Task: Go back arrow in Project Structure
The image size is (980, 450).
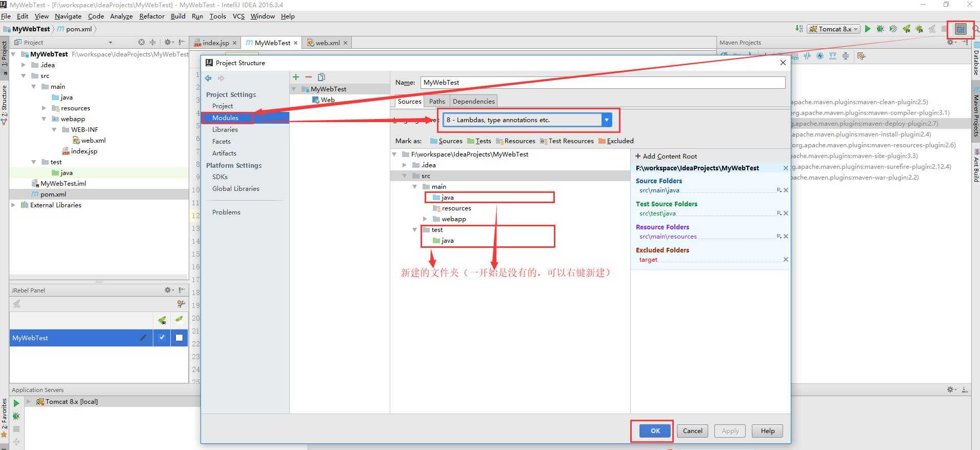Action: coord(208,78)
